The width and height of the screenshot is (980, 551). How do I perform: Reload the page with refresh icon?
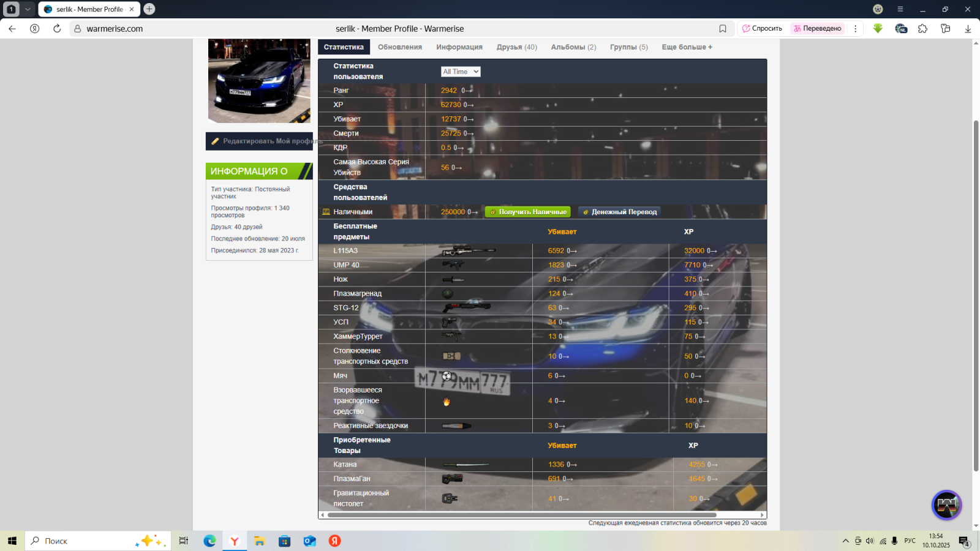point(57,29)
